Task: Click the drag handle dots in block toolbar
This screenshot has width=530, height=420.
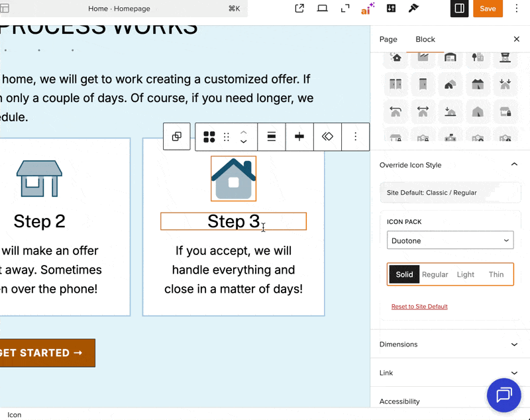Action: pyautogui.click(x=227, y=137)
